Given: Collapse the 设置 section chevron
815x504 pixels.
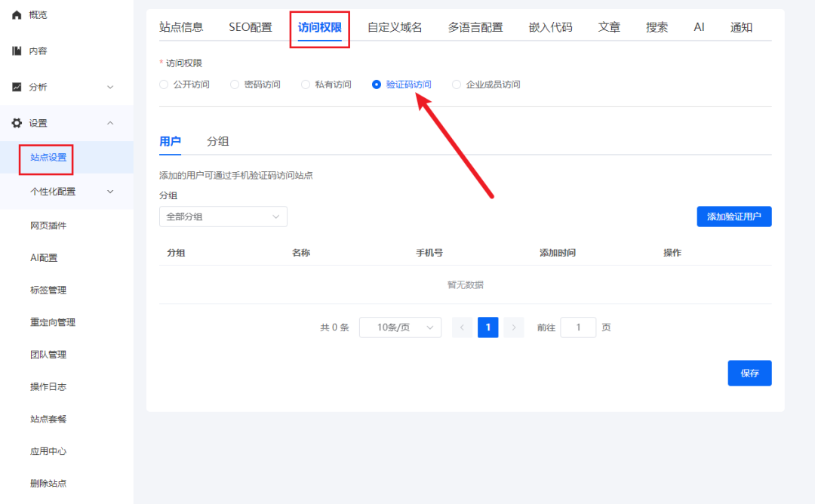Looking at the screenshot, I should [x=110, y=122].
